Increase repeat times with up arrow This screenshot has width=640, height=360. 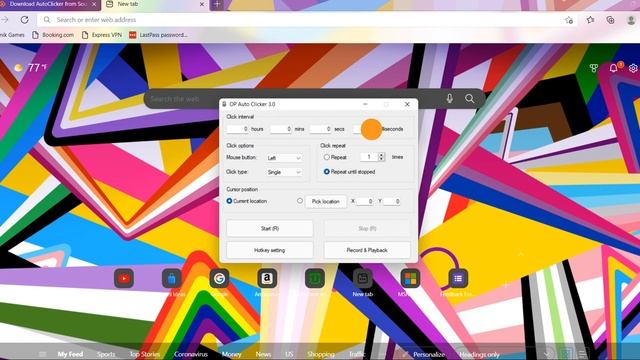pos(382,155)
